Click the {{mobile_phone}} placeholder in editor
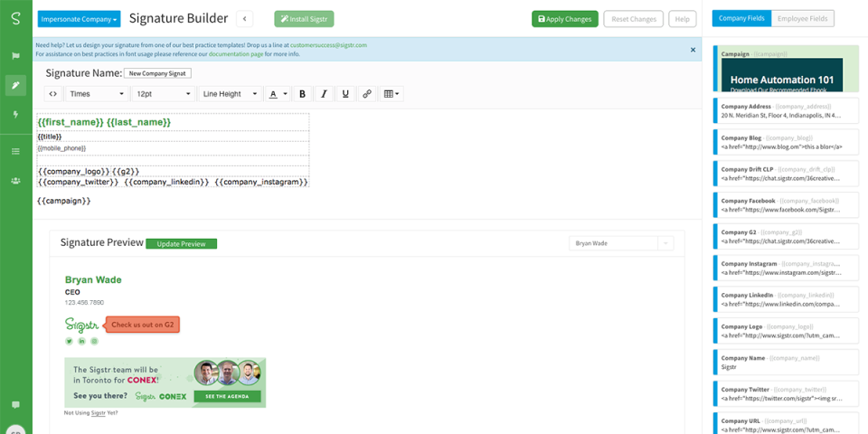 (61, 149)
